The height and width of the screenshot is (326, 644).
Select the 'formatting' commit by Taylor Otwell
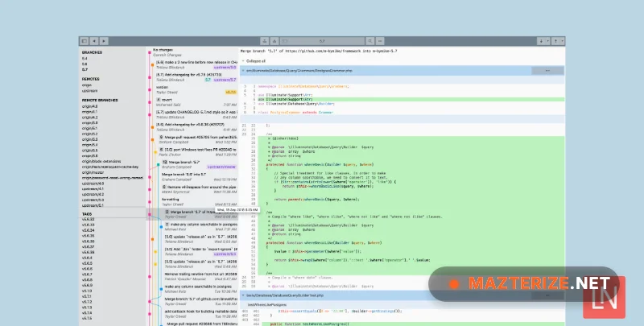tap(193, 201)
